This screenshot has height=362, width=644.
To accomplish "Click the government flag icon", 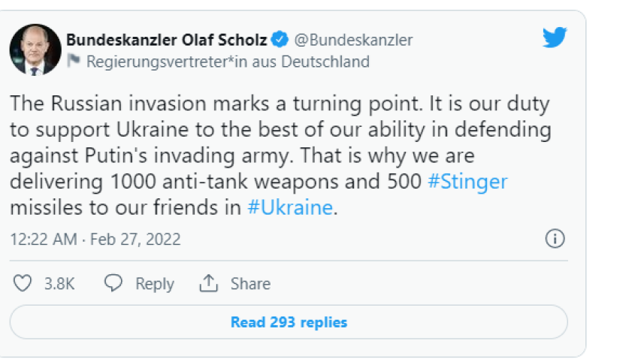I will pyautogui.click(x=74, y=61).
